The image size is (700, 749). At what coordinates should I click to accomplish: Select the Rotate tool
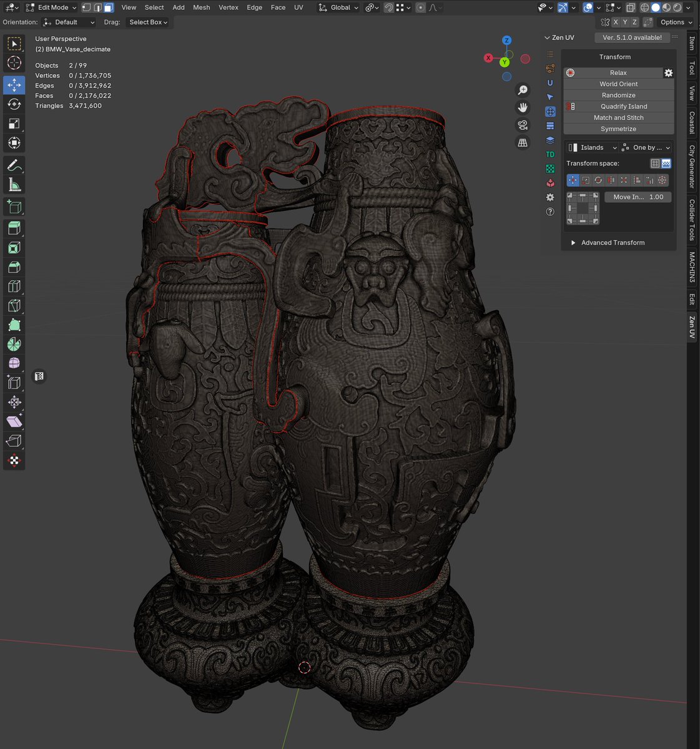point(14,104)
